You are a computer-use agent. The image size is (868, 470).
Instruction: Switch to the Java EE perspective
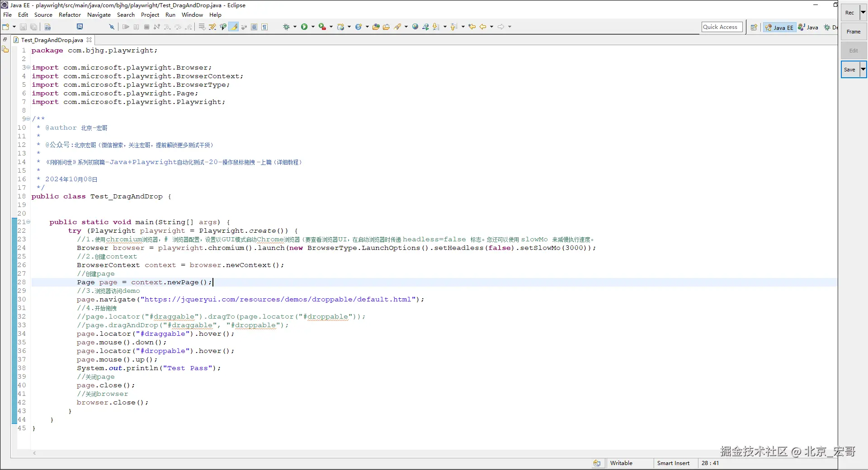779,28
